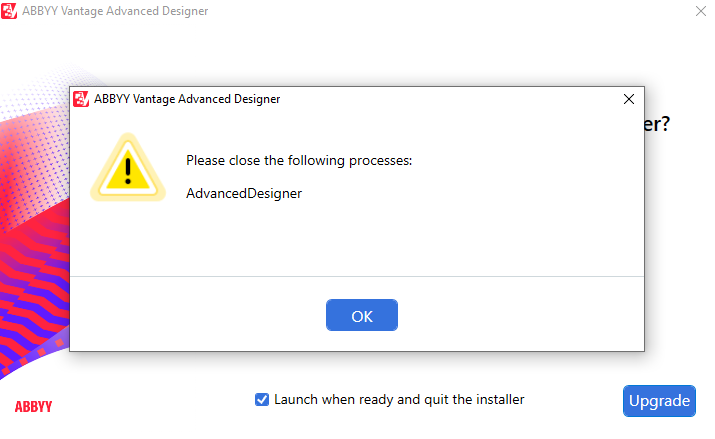Confirm the dialog with the OK button
Screen dimensions: 715x439
(x=362, y=315)
